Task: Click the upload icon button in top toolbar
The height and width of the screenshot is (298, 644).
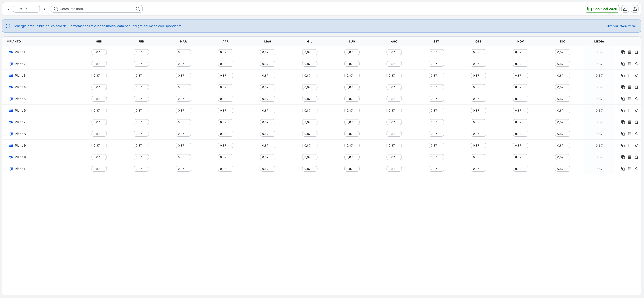Action: (634, 9)
